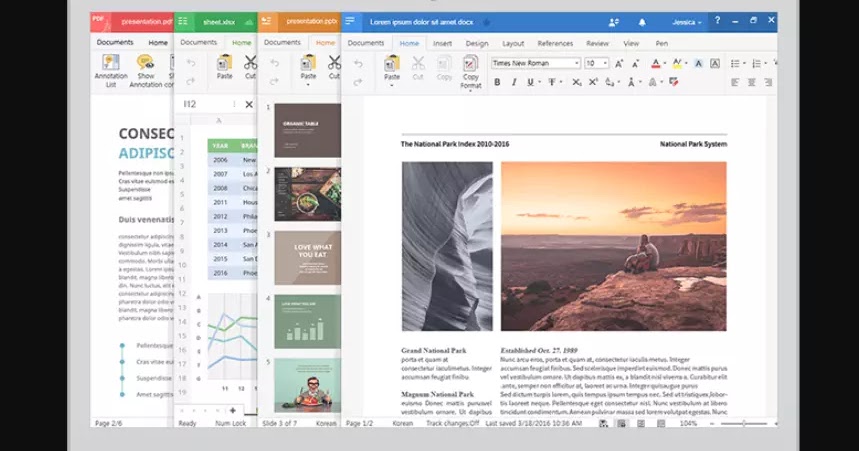Click the Copy Format icon
Image resolution: width=859 pixels, height=451 pixels.
point(471,72)
